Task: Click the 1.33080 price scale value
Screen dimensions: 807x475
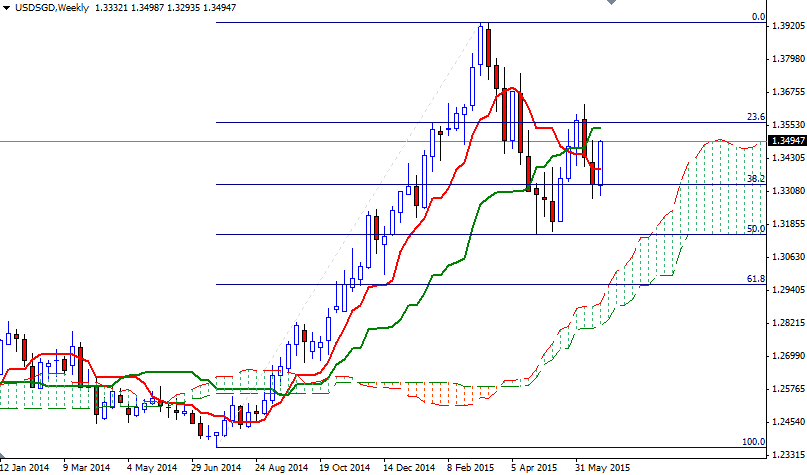Action: coord(788,191)
